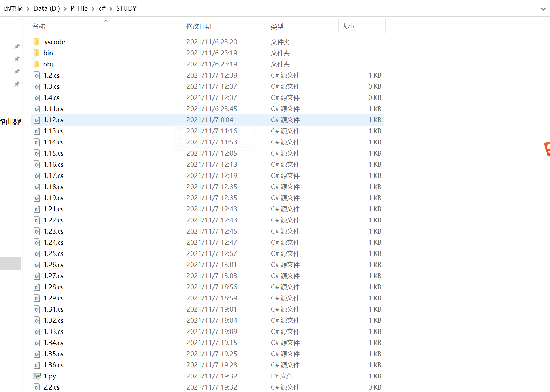
Task: Open the address bar history dropdown arrow
Action: pyautogui.click(x=543, y=9)
